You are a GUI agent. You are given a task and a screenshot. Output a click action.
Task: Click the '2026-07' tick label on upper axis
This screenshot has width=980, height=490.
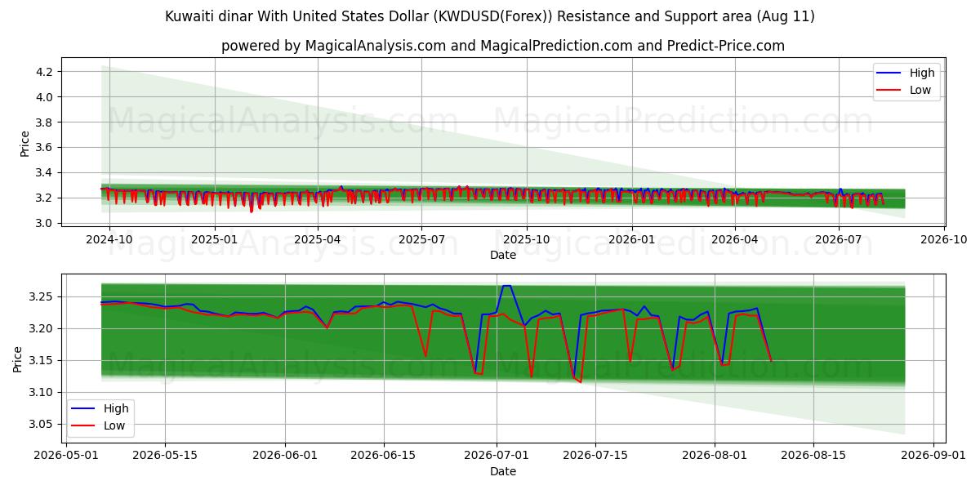(839, 240)
